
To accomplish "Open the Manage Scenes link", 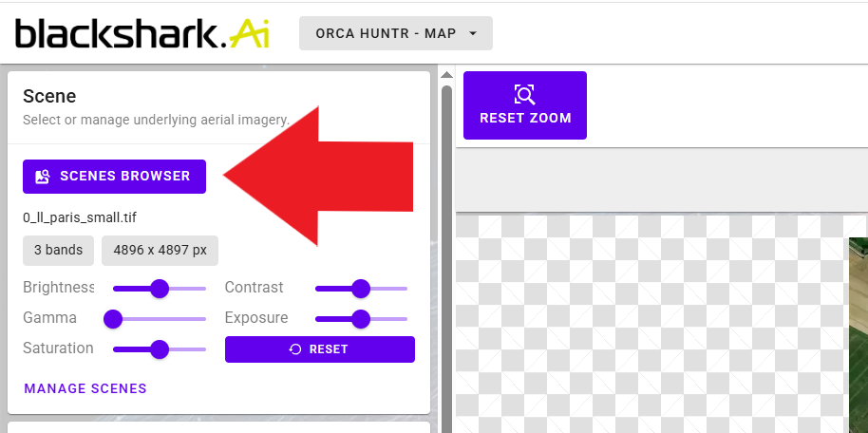I will point(85,388).
